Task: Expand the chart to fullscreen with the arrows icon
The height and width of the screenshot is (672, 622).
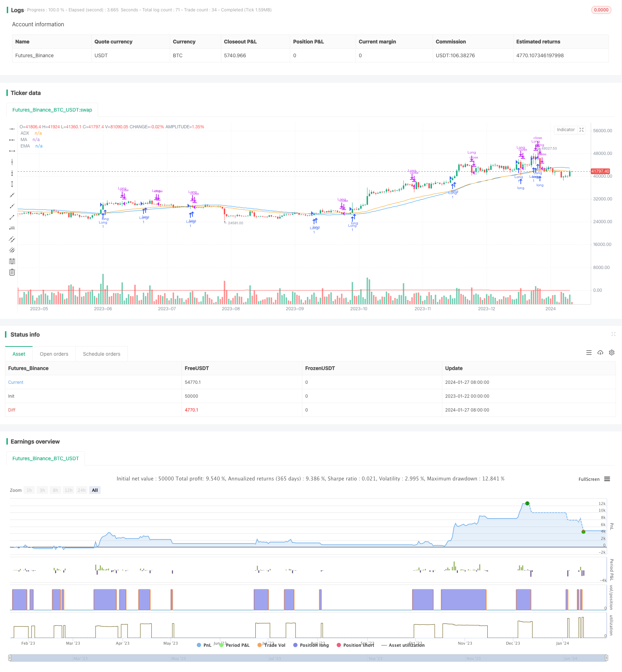Action: pyautogui.click(x=582, y=130)
